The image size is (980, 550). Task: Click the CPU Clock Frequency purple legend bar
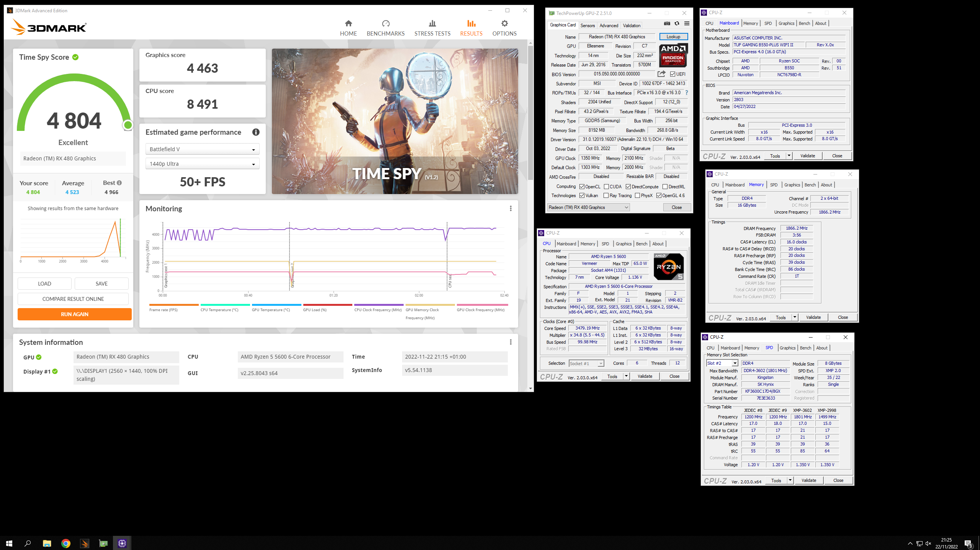(x=379, y=305)
